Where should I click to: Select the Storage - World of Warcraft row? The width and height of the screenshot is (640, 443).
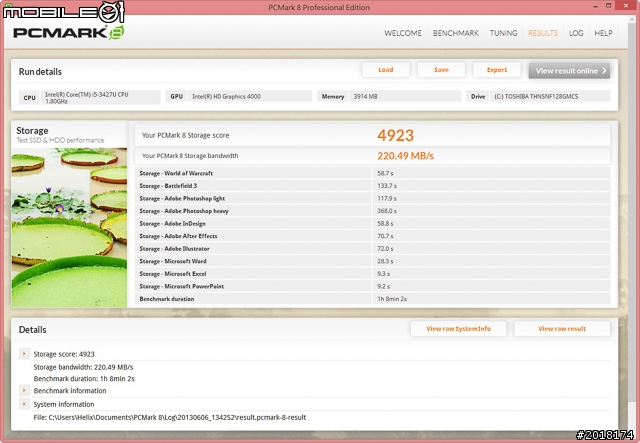click(372, 173)
